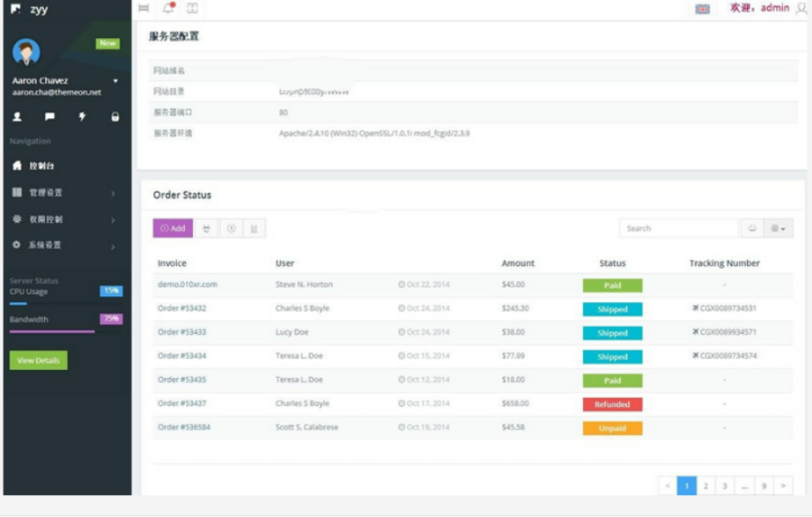Click the lightning bolt icon in sidebar
Image resolution: width=812 pixels, height=517 pixels.
tap(82, 116)
